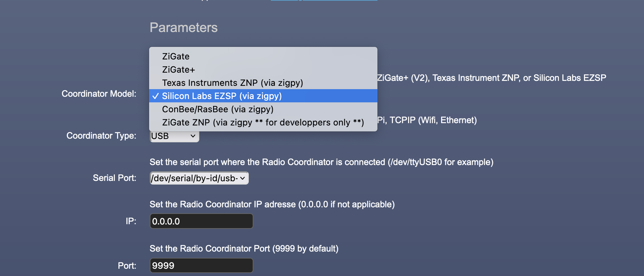644x276 pixels.
Task: Click the Radio Coordinator Port hint text
Action: click(x=244, y=249)
